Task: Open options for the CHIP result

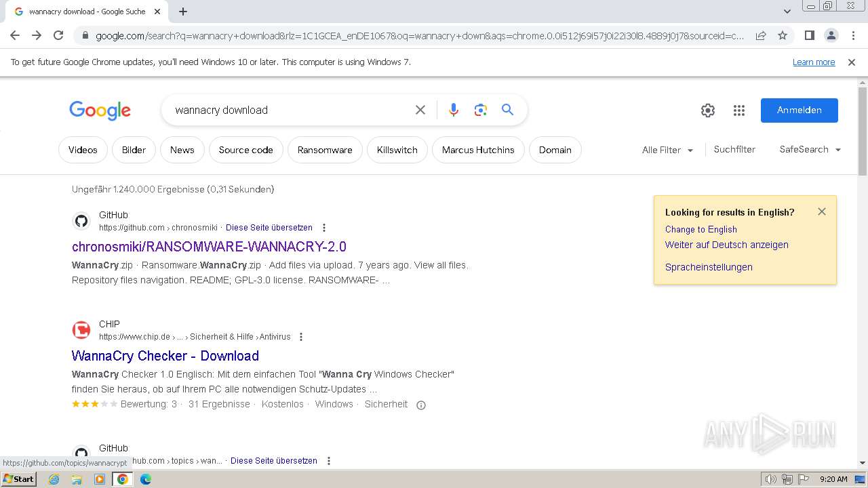Action: (301, 337)
